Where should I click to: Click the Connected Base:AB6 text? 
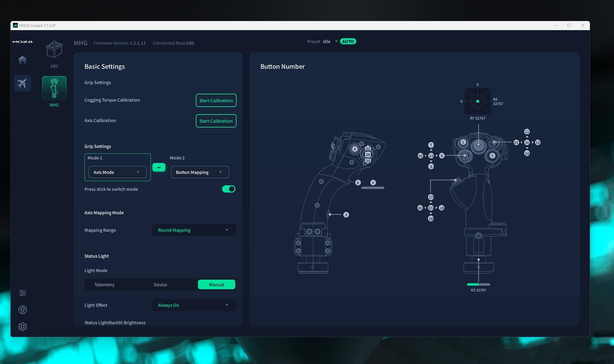pos(173,43)
